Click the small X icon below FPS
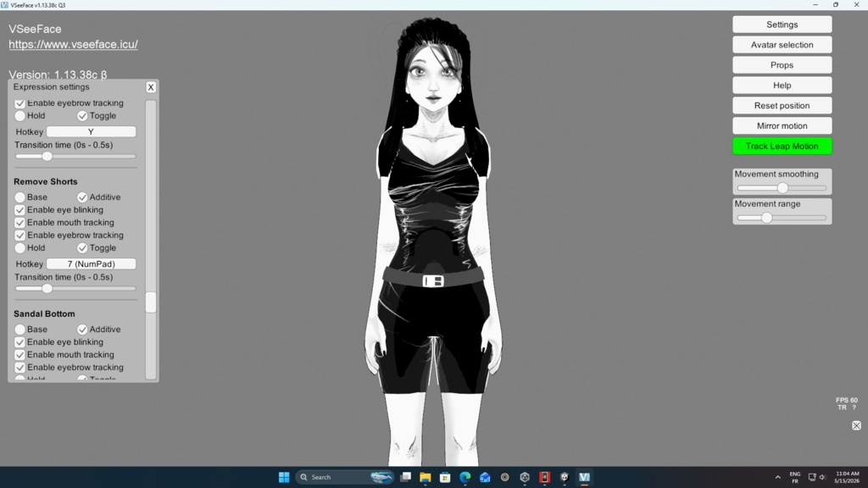 point(856,425)
